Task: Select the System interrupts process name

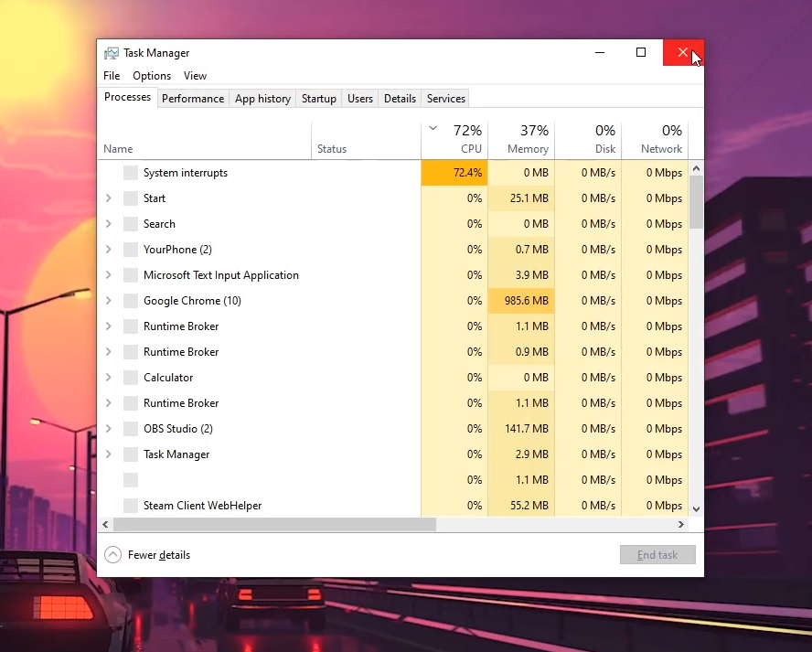Action: tap(186, 173)
